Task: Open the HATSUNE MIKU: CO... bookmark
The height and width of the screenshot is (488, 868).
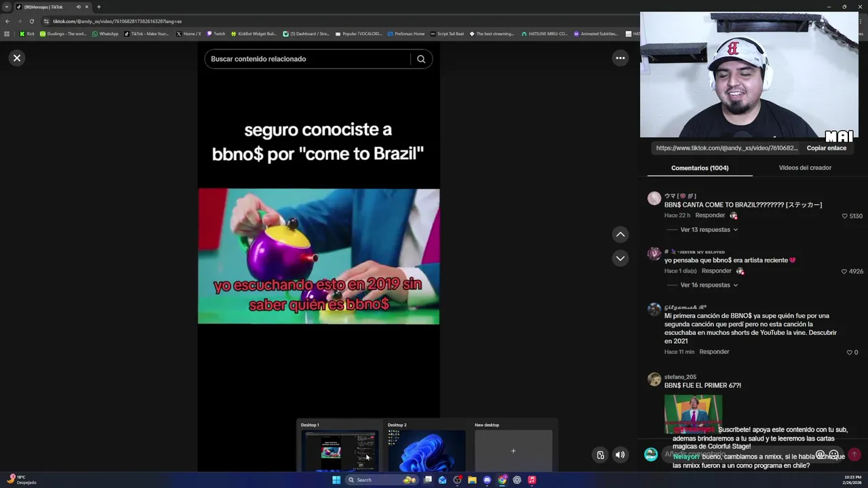Action: click(x=545, y=34)
